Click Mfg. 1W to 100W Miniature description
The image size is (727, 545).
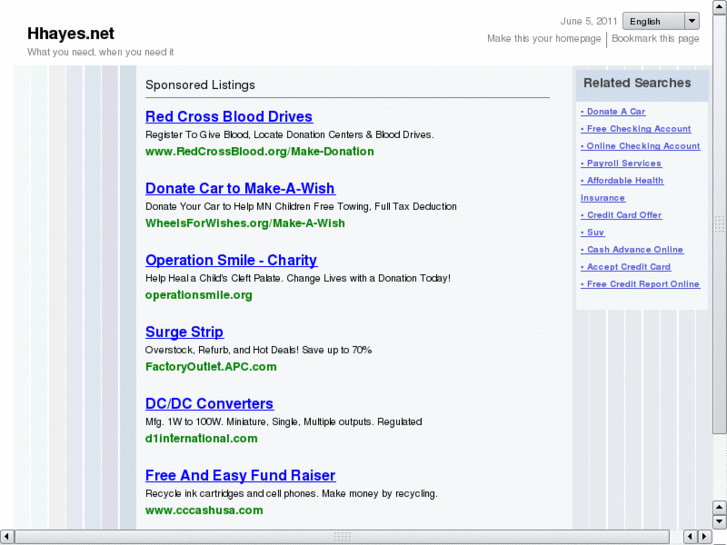283,422
